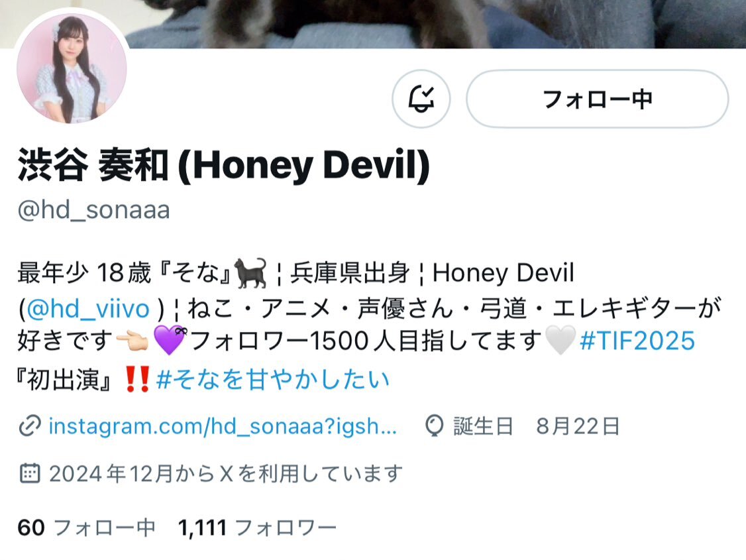This screenshot has width=746, height=560.
Task: Open the @hd_viivo mention link
Action: point(88,308)
